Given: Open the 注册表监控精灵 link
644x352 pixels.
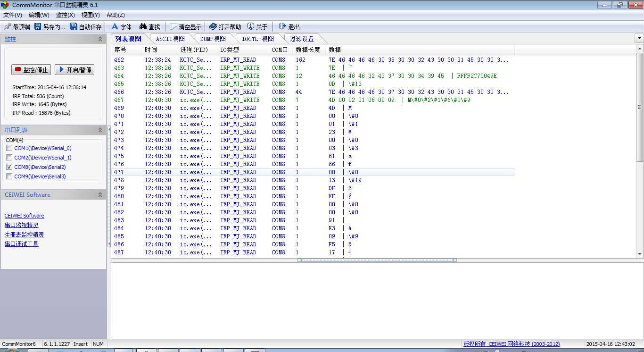Looking at the screenshot, I should [24, 235].
